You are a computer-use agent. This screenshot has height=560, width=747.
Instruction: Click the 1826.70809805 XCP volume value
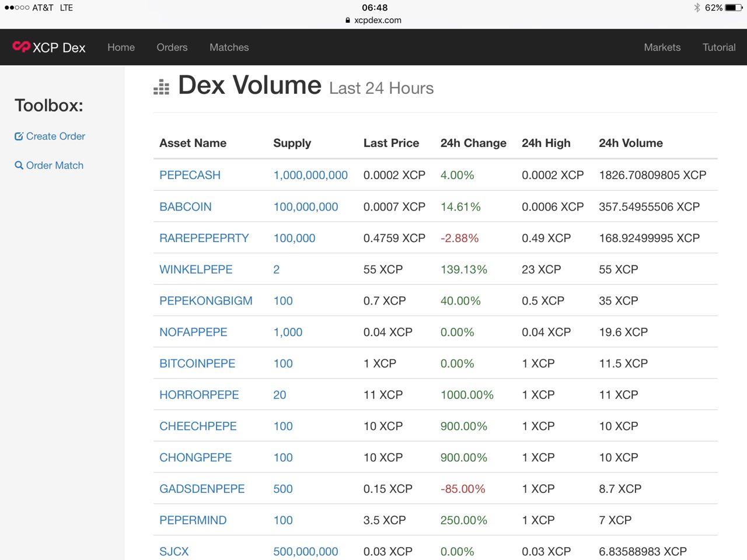[x=652, y=175]
